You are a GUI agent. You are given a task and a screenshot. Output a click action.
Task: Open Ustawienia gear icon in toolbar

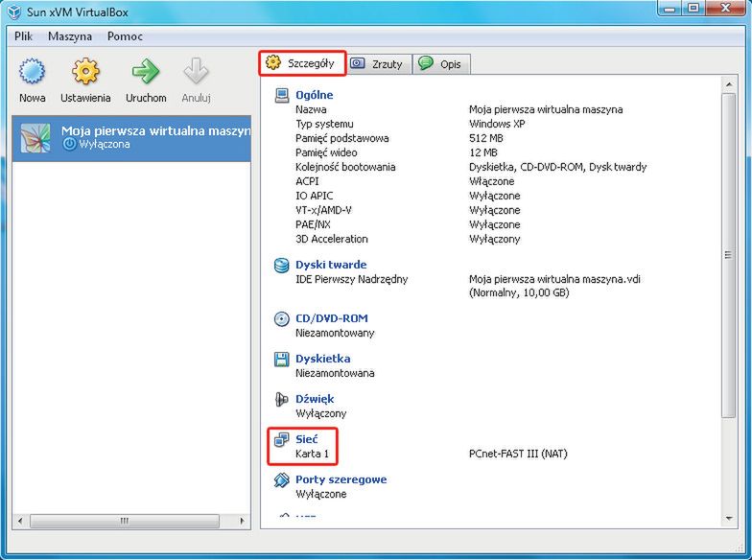(x=85, y=71)
